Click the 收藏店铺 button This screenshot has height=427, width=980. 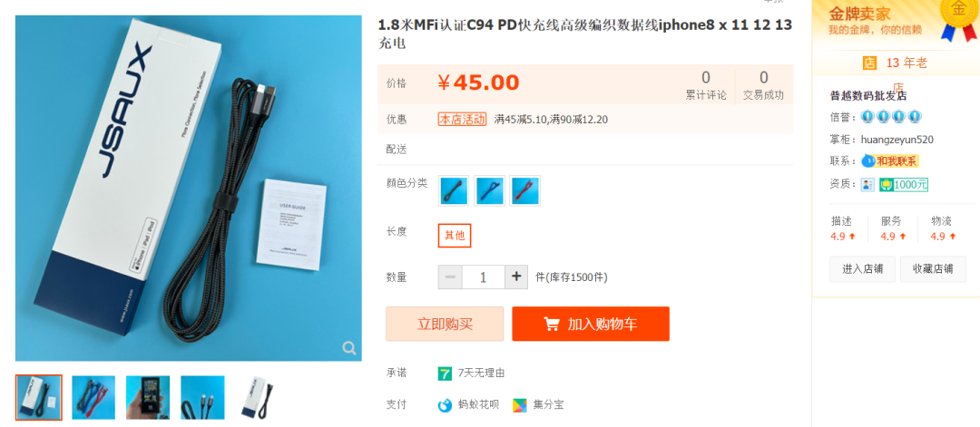(933, 269)
